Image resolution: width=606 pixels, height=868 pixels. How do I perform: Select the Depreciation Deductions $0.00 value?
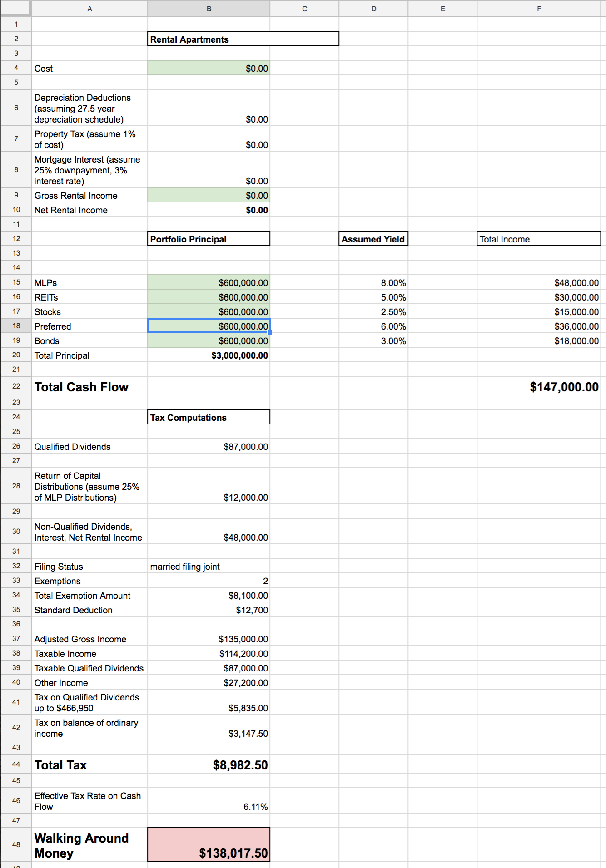tap(209, 108)
